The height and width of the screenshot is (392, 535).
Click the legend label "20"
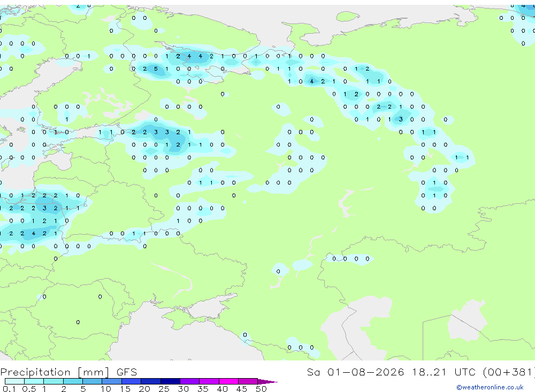coord(144,389)
